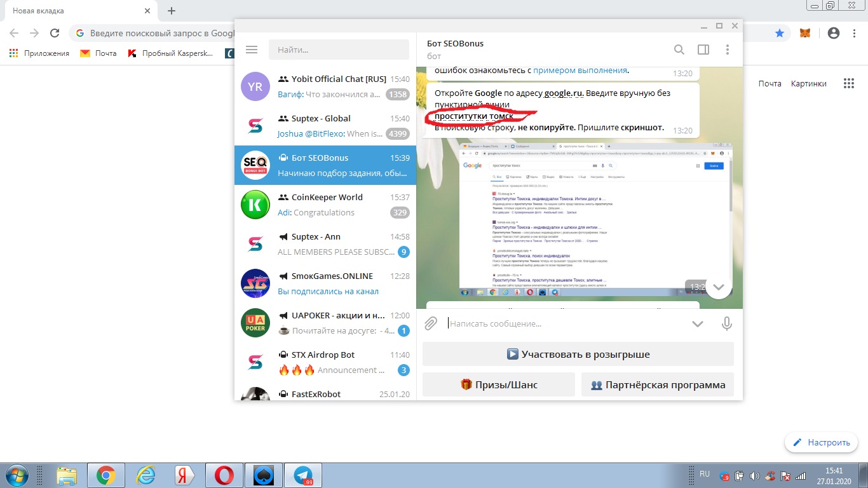Image resolution: width=868 pixels, height=488 pixels.
Task: Open volume control in system tray
Action: [x=754, y=475]
